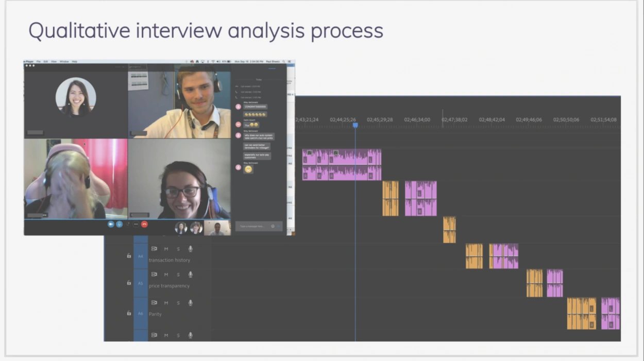644x361 pixels.
Task: Select the orange clip on the Parity track
Action: click(x=582, y=314)
